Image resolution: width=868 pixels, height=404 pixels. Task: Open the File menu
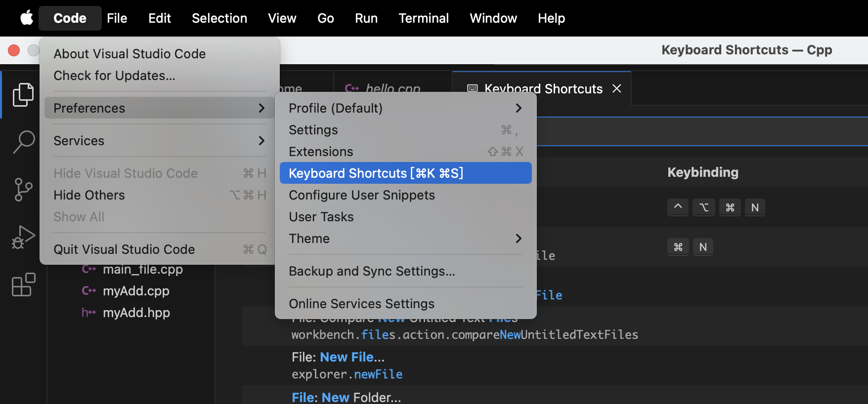[x=117, y=18]
